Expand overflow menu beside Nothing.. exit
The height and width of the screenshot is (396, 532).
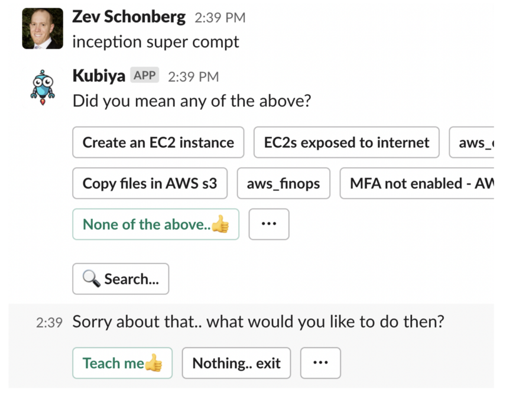(320, 363)
